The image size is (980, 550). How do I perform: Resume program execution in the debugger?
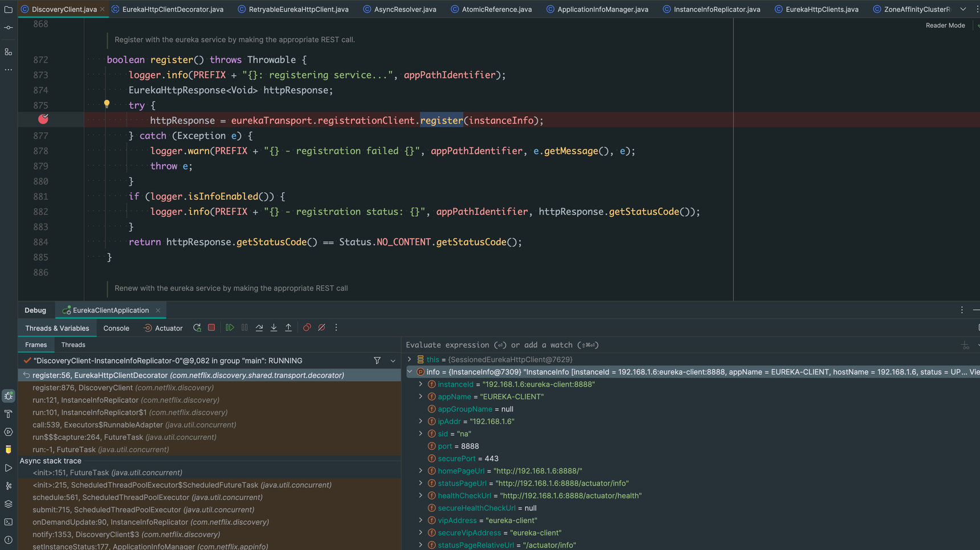pyautogui.click(x=230, y=328)
